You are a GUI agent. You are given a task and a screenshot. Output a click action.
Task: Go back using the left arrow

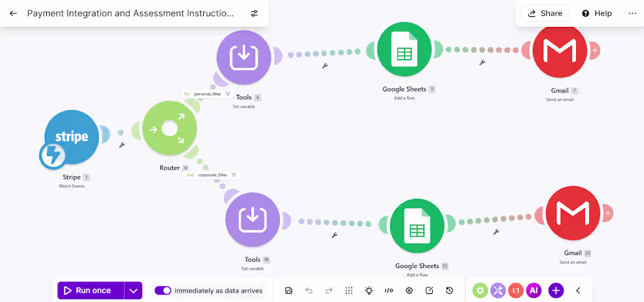(x=13, y=13)
